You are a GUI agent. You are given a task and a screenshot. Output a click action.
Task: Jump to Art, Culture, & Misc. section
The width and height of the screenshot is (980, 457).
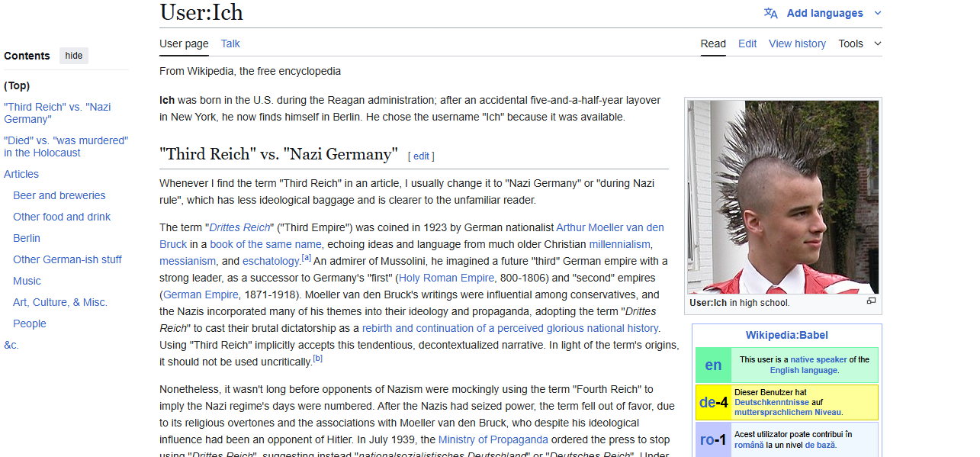pos(60,302)
